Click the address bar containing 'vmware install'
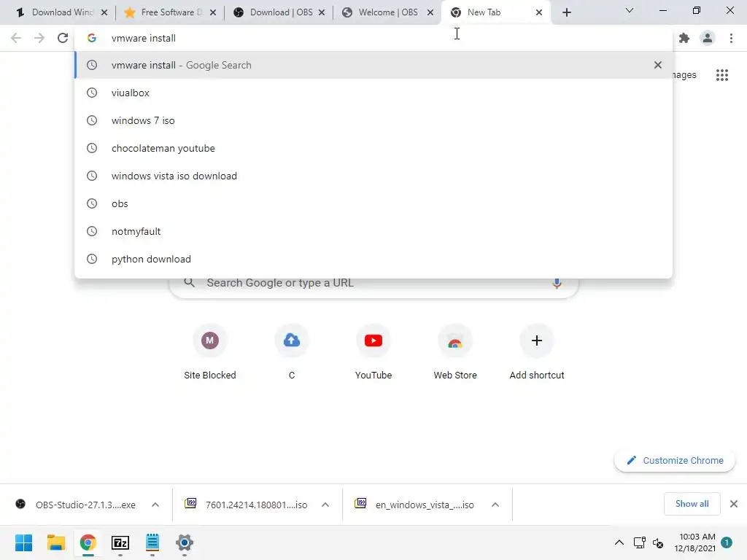Screen dimensions: 747x560 [x=373, y=38]
